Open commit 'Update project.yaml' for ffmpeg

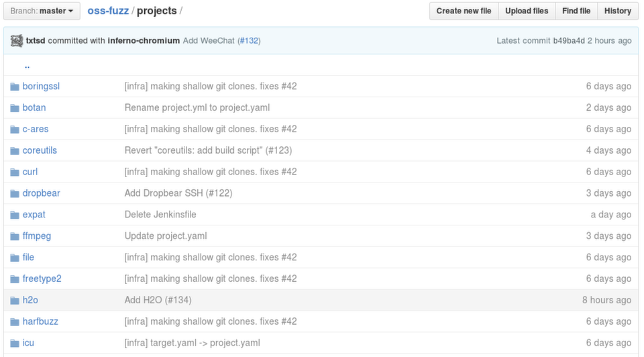[166, 236]
